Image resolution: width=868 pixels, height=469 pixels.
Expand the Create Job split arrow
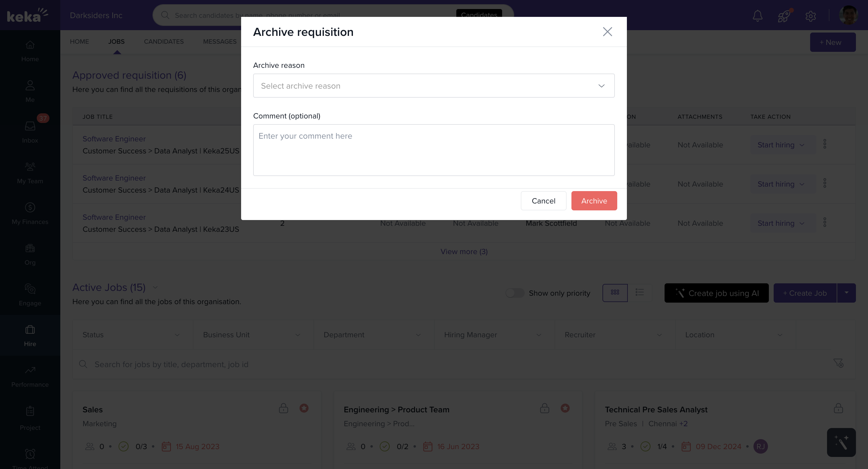tap(846, 293)
